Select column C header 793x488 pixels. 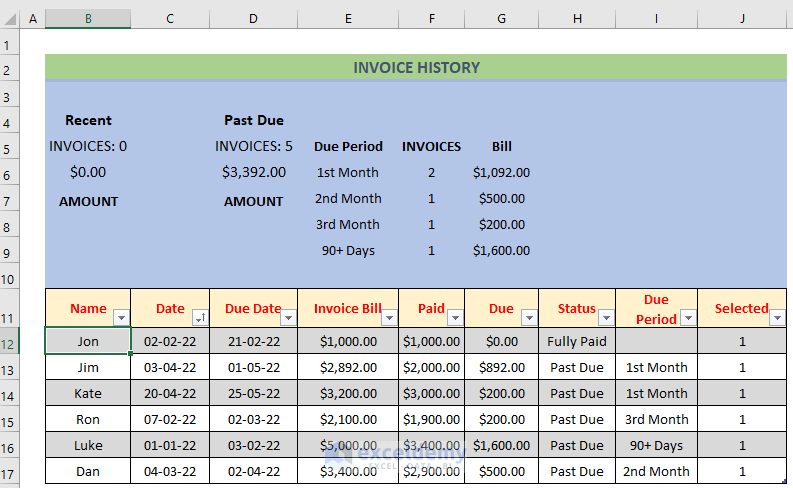point(170,19)
